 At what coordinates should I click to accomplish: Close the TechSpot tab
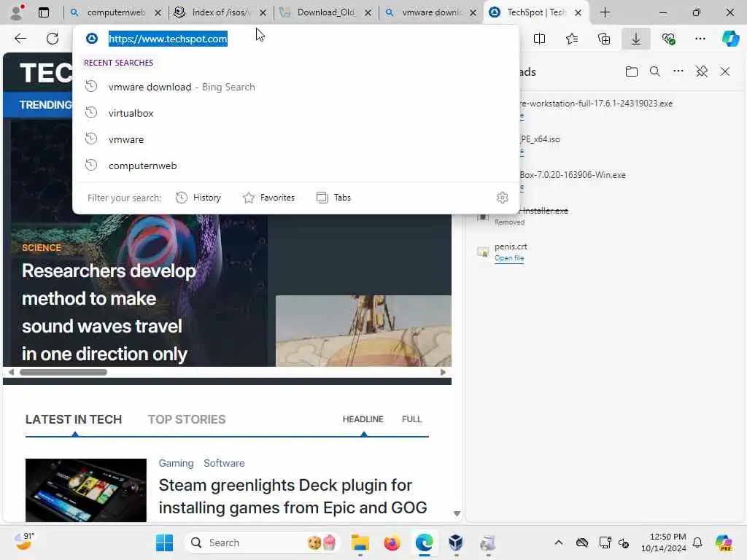tap(578, 13)
